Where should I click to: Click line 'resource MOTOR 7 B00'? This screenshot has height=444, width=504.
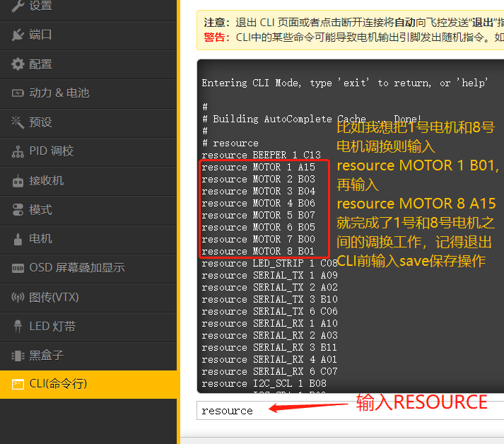pos(259,239)
